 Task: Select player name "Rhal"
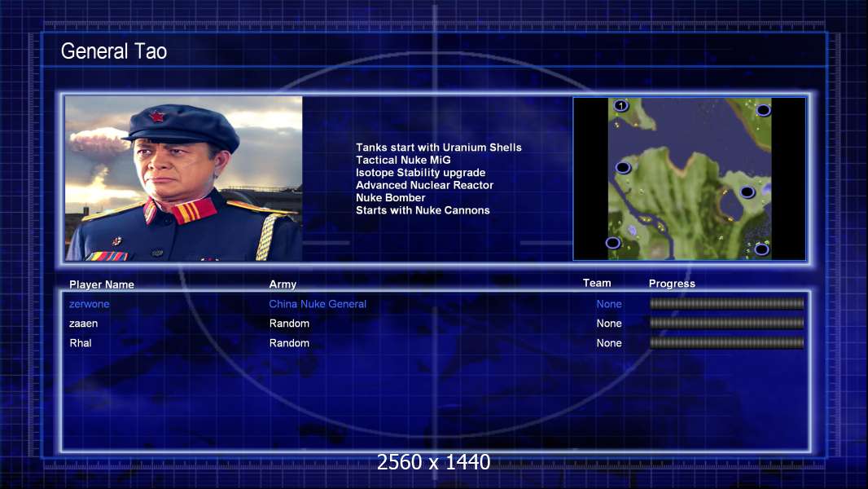[x=81, y=343]
